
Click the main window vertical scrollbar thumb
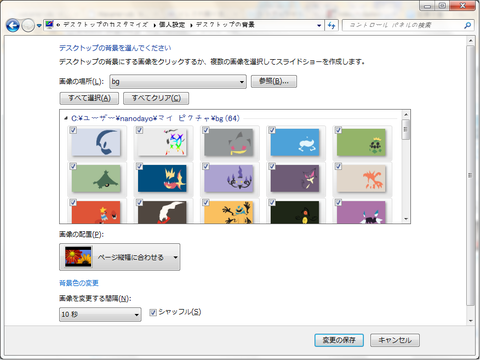pyautogui.click(x=470, y=176)
